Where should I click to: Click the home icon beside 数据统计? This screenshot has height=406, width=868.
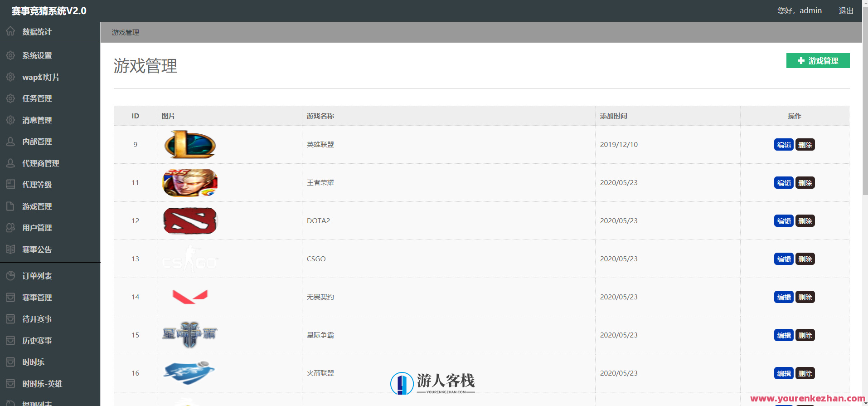pos(10,31)
